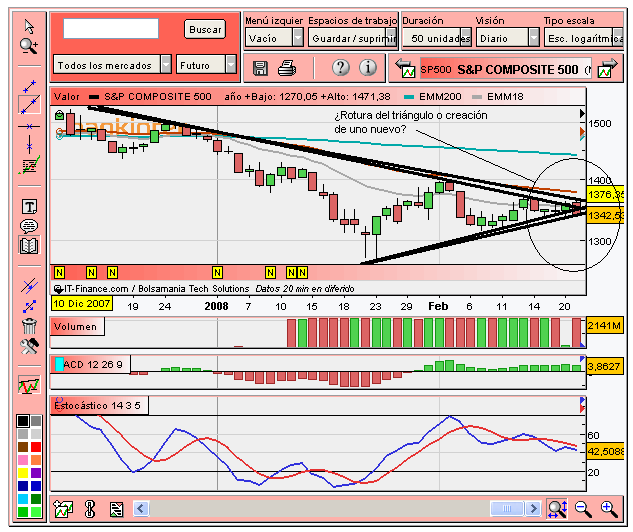
Task: Pick the red color swatch
Action: coord(36,447)
